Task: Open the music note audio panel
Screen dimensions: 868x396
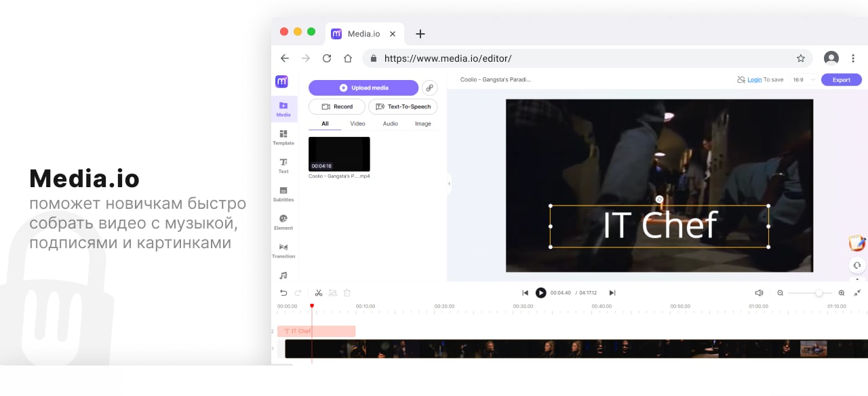Action: 283,275
